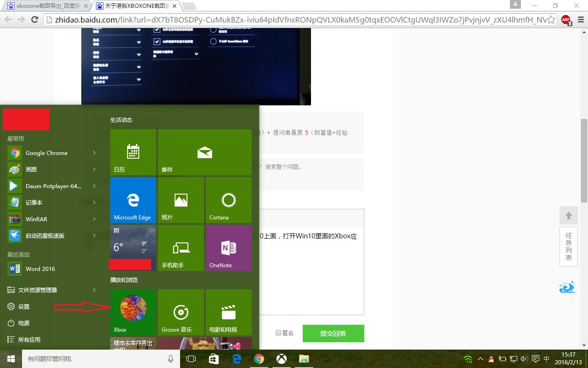Click the QQ penguin tray icon
Screen dimensions: 588x368
(x=491, y=359)
